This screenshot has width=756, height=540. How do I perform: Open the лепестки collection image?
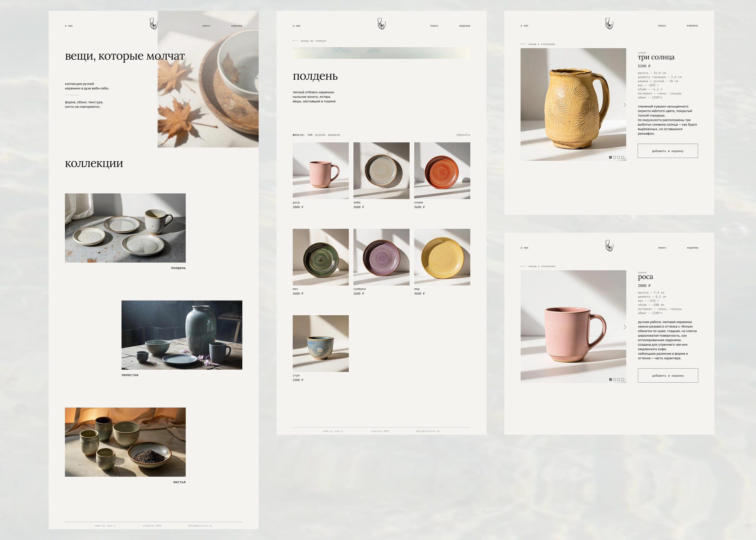pyautogui.click(x=182, y=335)
